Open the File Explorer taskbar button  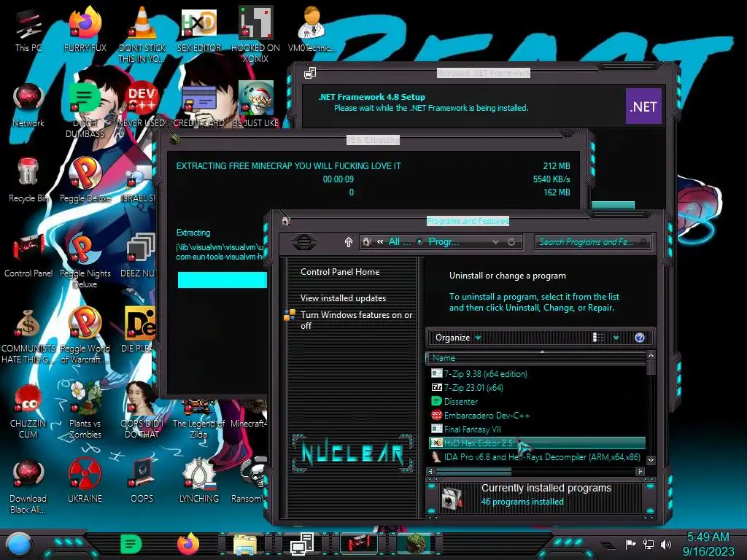pos(245,544)
